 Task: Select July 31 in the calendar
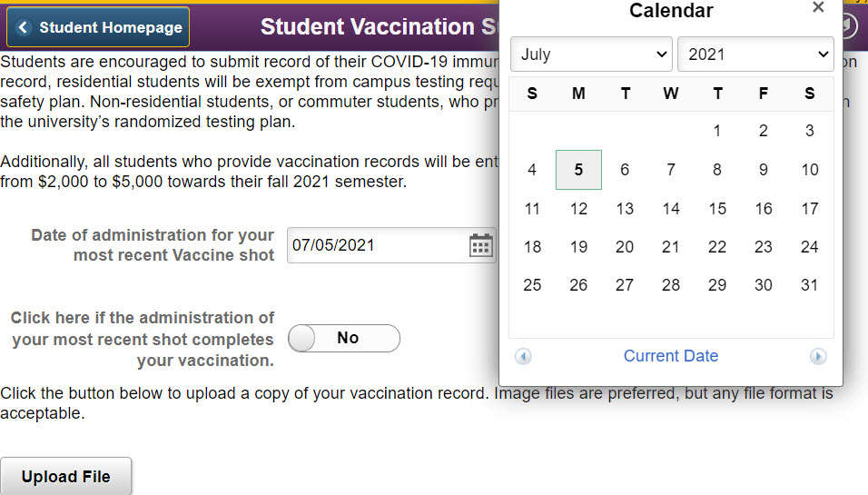pyautogui.click(x=810, y=285)
